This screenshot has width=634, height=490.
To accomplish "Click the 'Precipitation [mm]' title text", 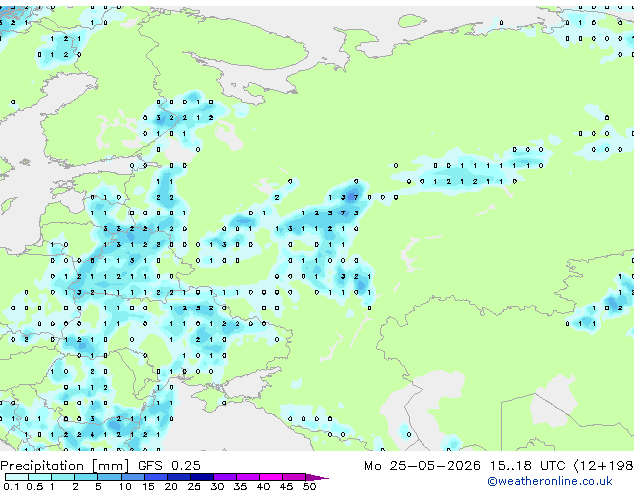I will (x=65, y=466).
